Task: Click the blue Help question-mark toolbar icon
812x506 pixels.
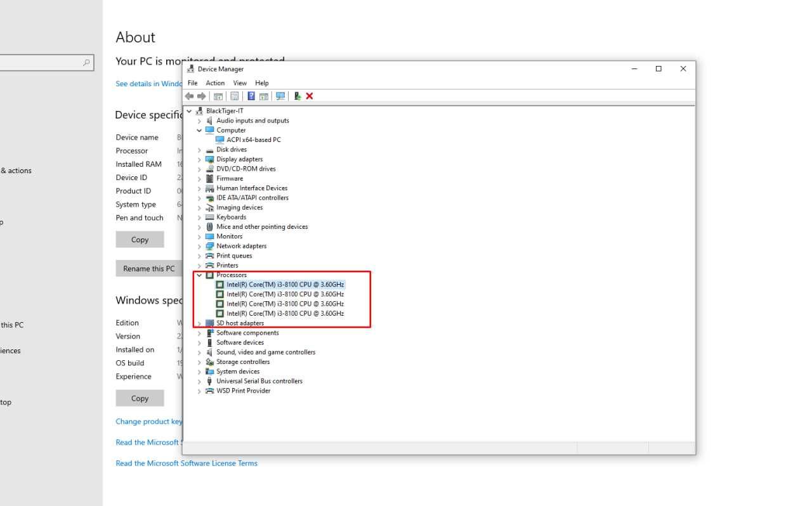Action: pos(251,96)
